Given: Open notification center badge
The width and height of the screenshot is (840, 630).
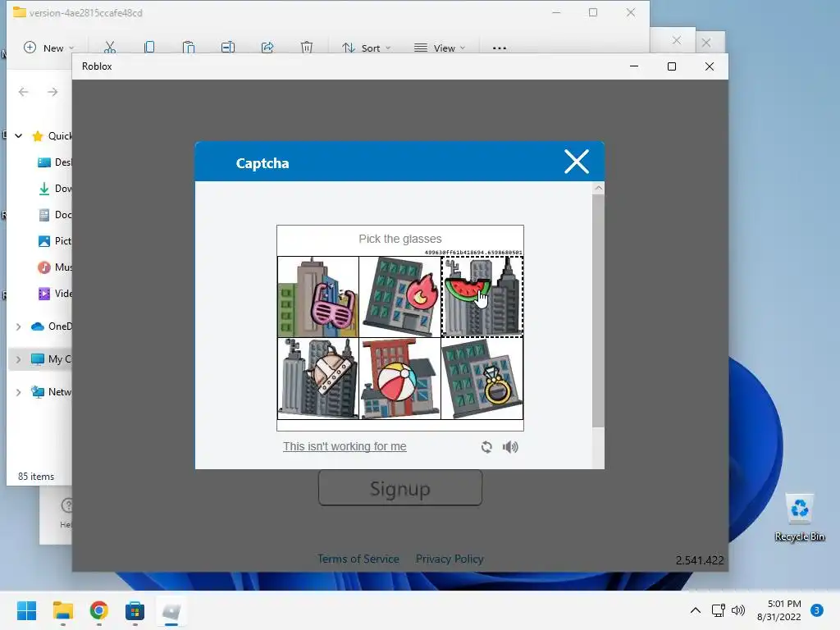Looking at the screenshot, I should 816,609.
